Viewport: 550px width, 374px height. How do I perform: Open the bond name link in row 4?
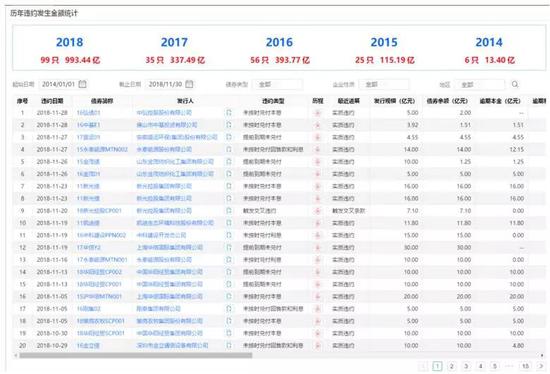(x=102, y=149)
